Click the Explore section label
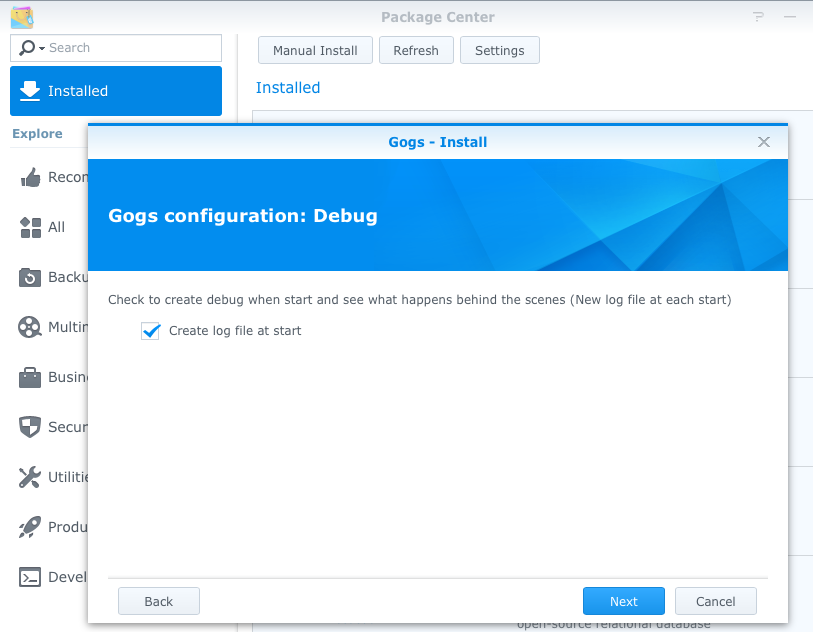Screen dimensions: 813x632 37,134
